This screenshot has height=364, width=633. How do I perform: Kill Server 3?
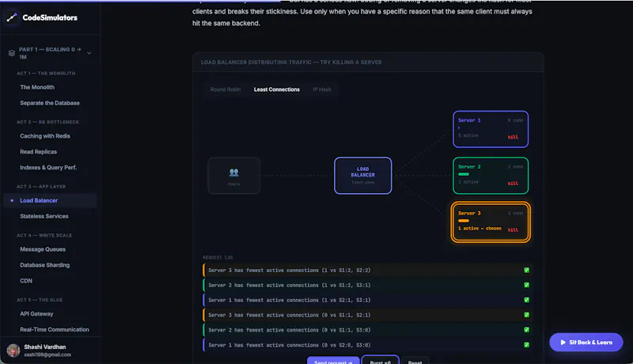(x=513, y=230)
